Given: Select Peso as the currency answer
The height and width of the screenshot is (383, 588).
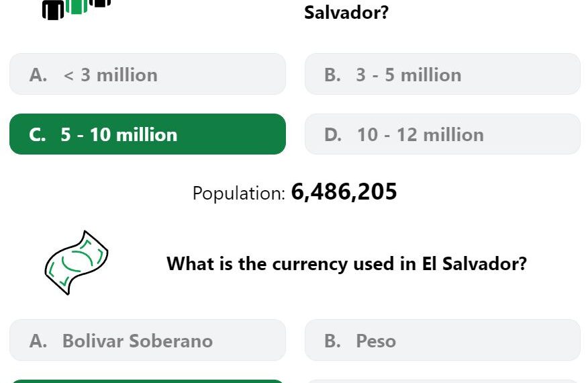Looking at the screenshot, I should (442, 340).
